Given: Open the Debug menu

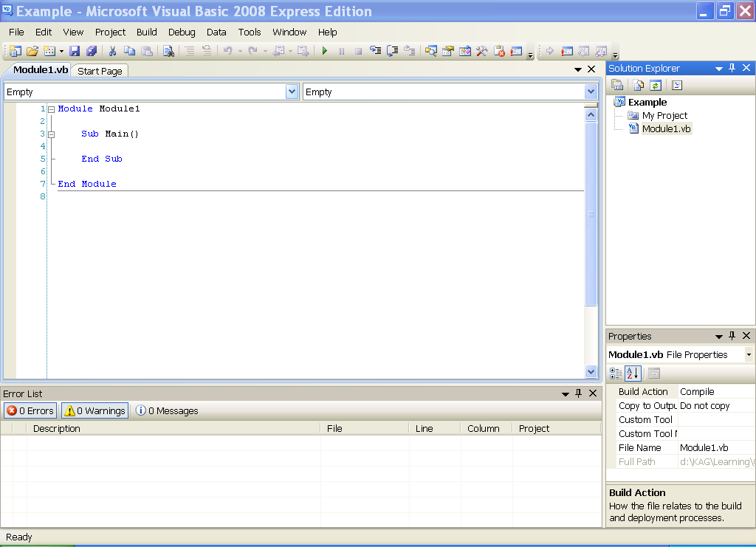Looking at the screenshot, I should click(182, 32).
